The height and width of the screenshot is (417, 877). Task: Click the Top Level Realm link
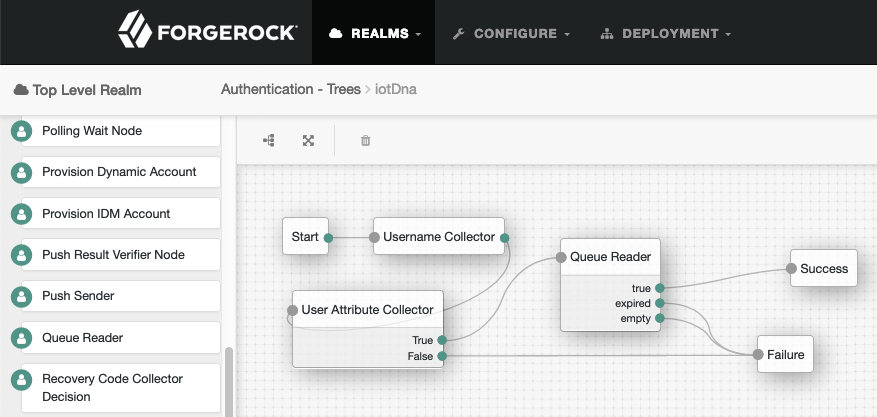coord(78,90)
